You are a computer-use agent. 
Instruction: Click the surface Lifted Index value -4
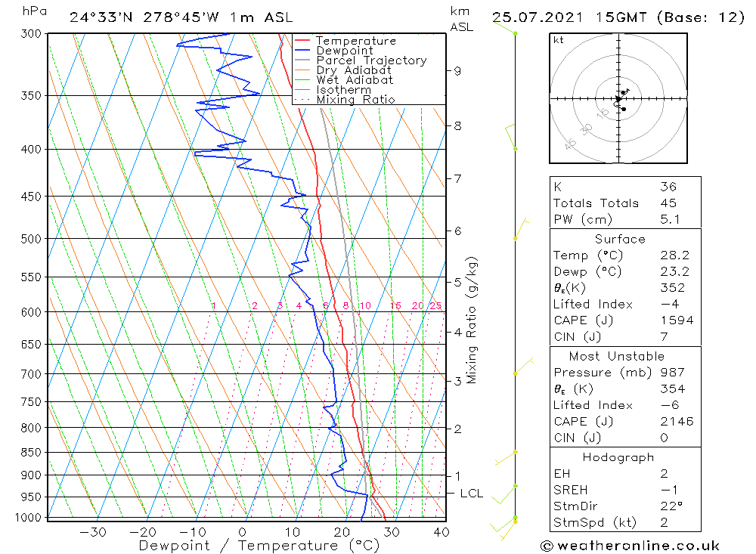[670, 305]
